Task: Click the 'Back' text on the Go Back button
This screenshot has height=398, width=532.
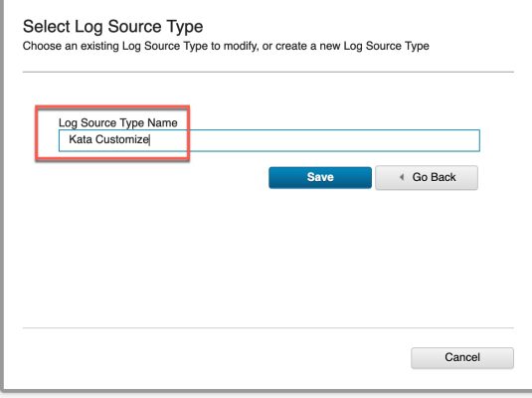Action: pos(443,177)
